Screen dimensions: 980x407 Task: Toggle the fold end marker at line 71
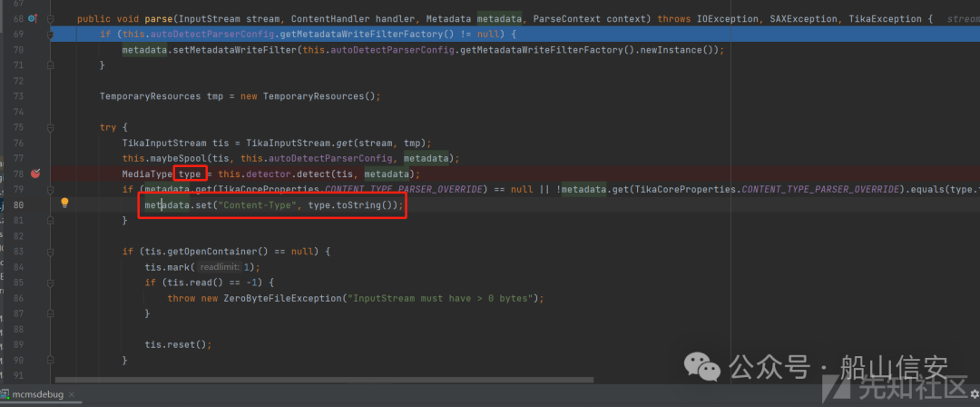pyautogui.click(x=51, y=65)
